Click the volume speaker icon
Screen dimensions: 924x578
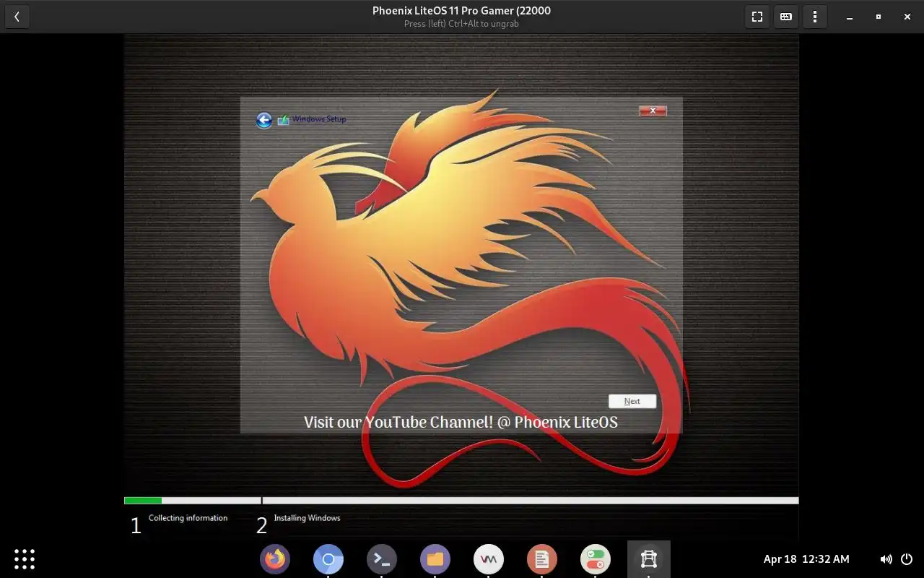click(886, 559)
